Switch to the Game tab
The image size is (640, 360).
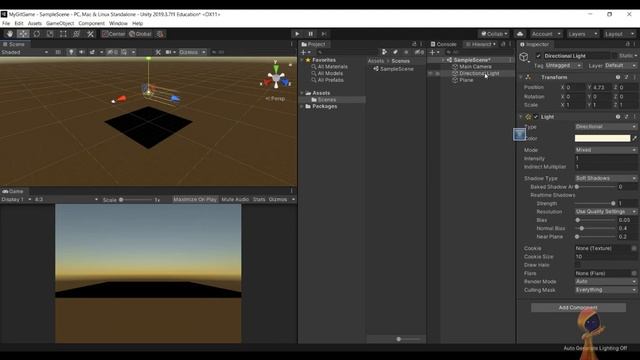coord(13,191)
